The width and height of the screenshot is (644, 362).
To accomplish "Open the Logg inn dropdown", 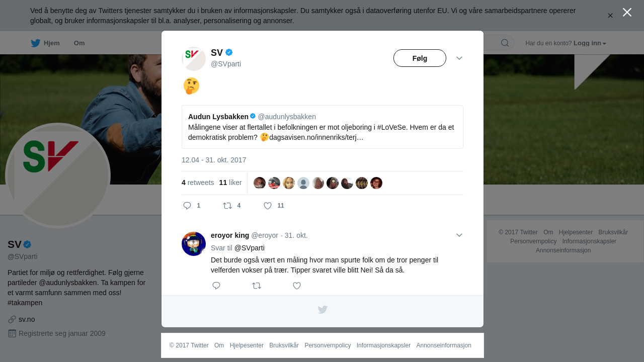I will (x=590, y=43).
